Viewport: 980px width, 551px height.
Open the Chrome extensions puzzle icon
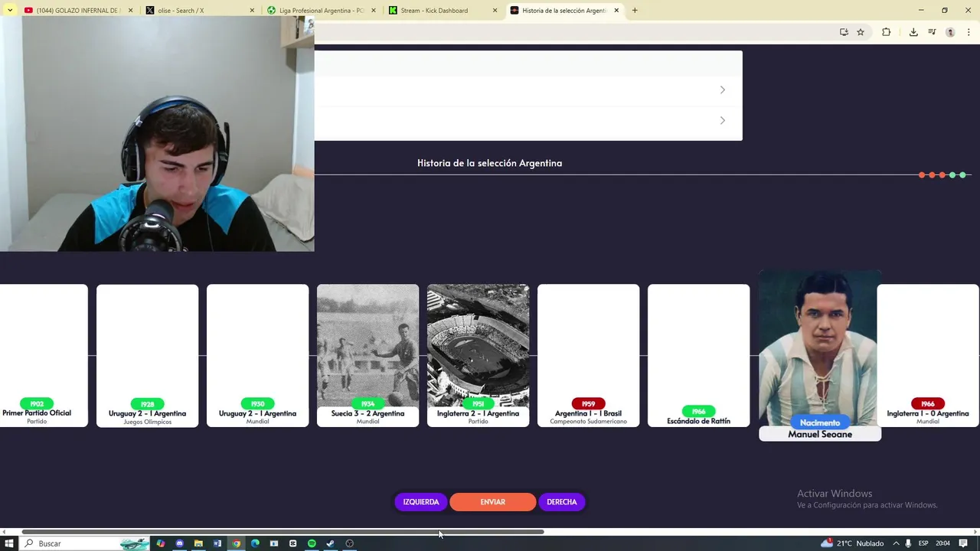(886, 32)
